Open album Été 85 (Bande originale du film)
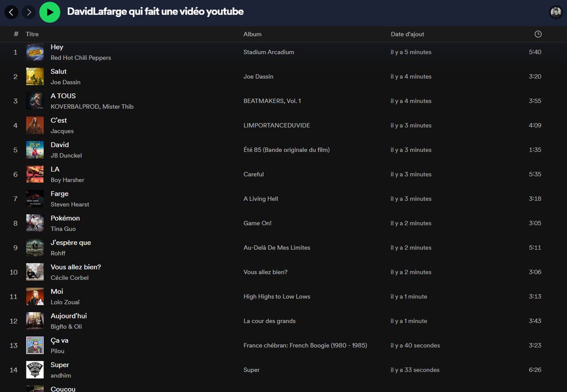567x392 pixels. click(x=286, y=150)
